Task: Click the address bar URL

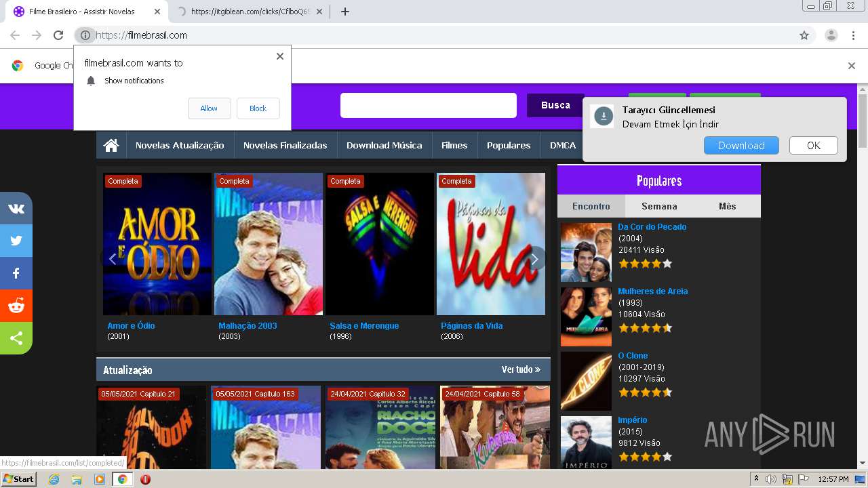Action: pyautogui.click(x=141, y=35)
